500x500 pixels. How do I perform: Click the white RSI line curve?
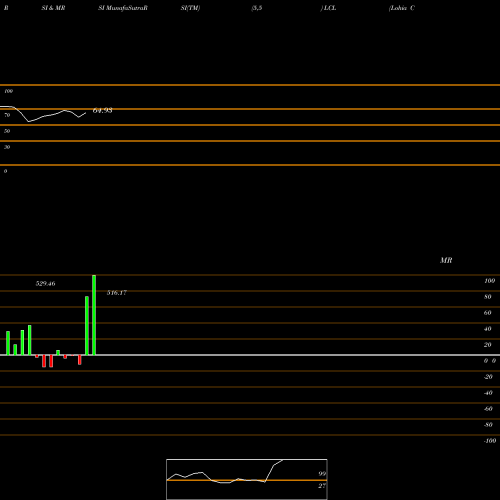pyautogui.click(x=43, y=114)
